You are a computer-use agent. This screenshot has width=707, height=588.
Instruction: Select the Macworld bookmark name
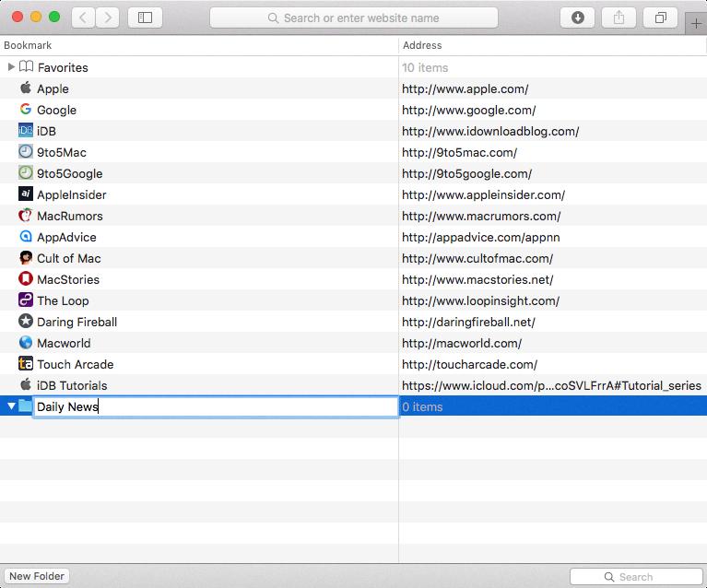click(64, 343)
